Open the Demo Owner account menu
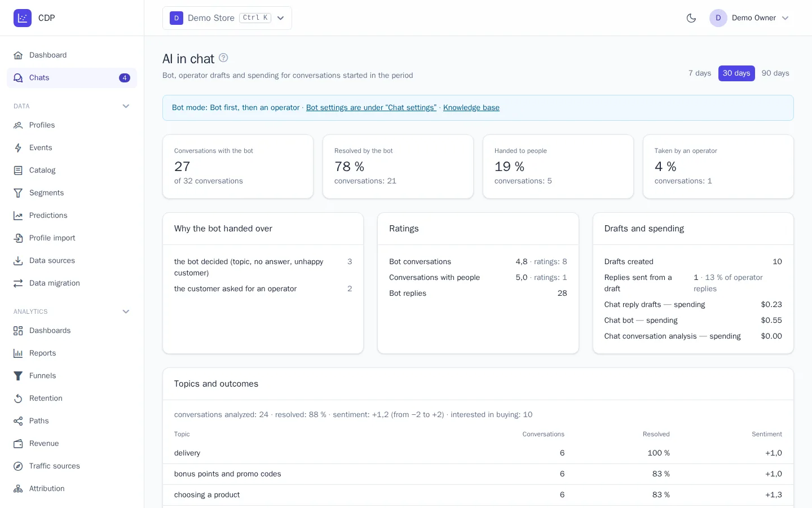 (x=749, y=18)
